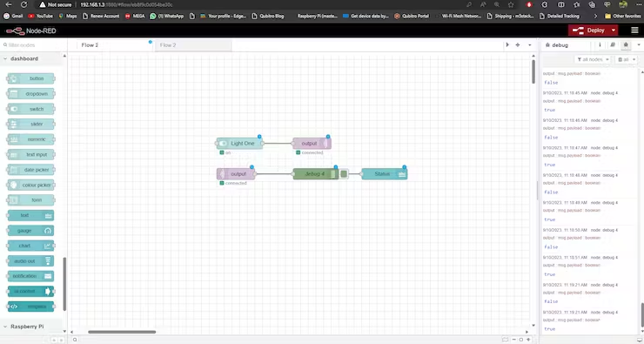Screen dimensions: 644x344
Task: Add a new flow tab with plus icon
Action: tap(518, 44)
